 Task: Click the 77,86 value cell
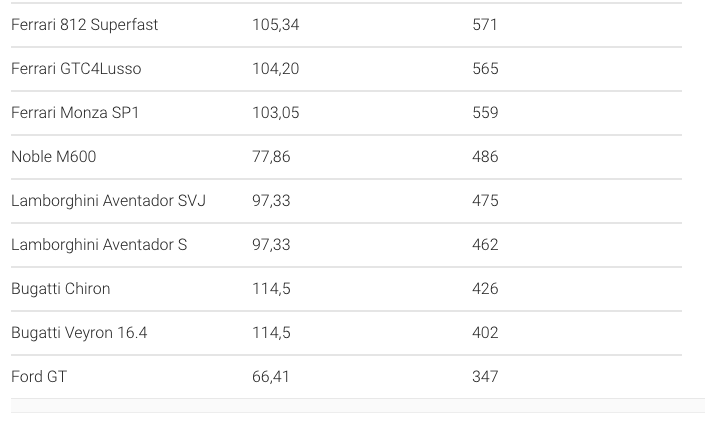pyautogui.click(x=271, y=157)
